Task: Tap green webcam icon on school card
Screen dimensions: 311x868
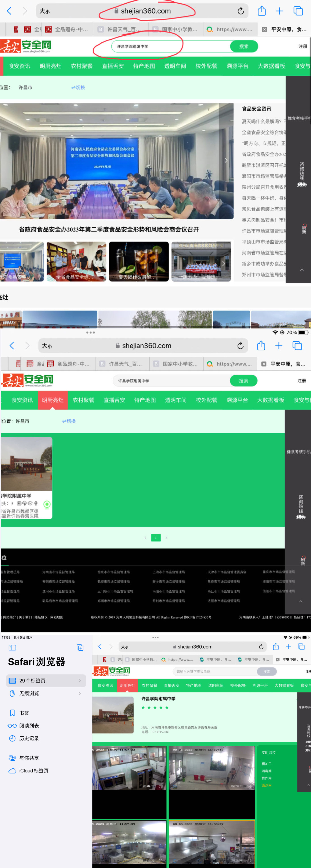Action: click(47, 504)
